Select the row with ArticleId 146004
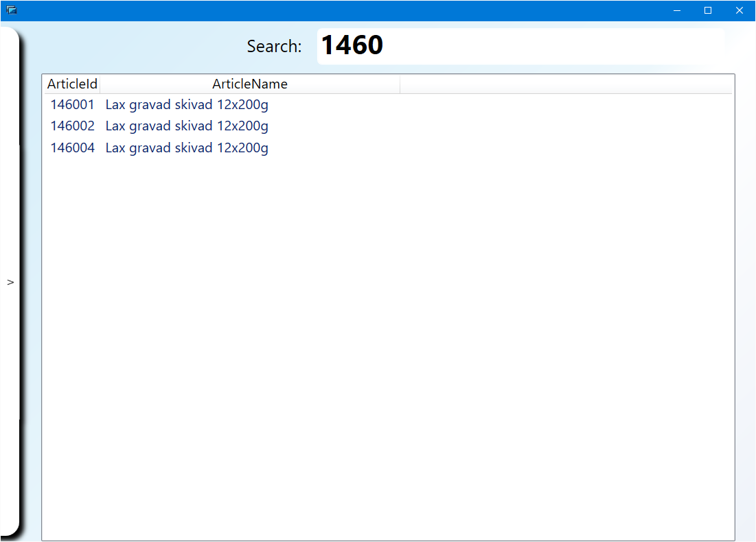The height and width of the screenshot is (542, 756). click(72, 148)
